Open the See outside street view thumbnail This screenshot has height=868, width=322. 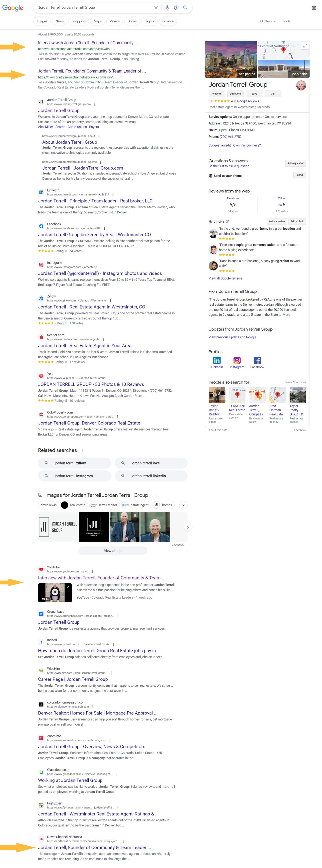coord(284,69)
